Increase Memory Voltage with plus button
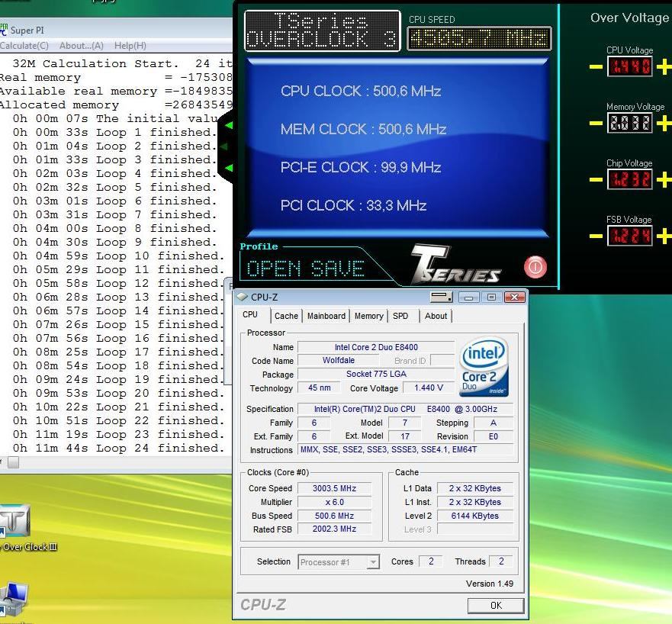This screenshot has width=672, height=624. pyautogui.click(x=664, y=124)
